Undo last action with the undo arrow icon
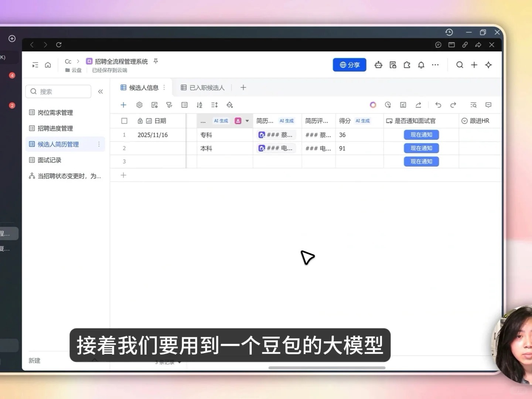This screenshot has width=532, height=399. [x=438, y=105]
